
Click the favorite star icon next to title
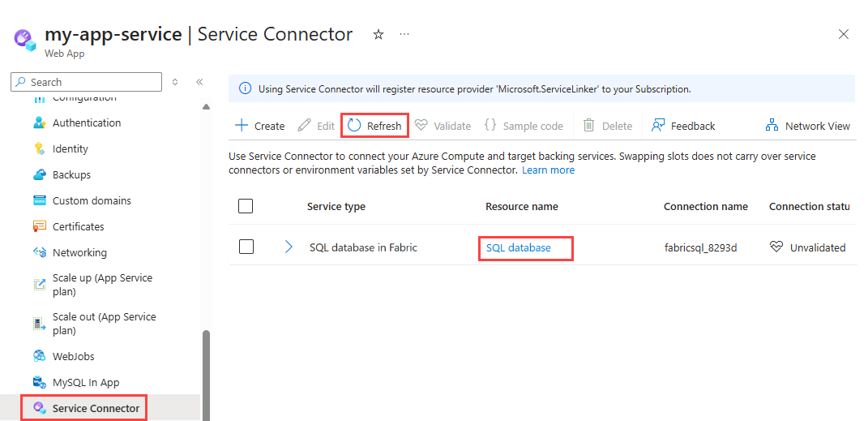(378, 34)
